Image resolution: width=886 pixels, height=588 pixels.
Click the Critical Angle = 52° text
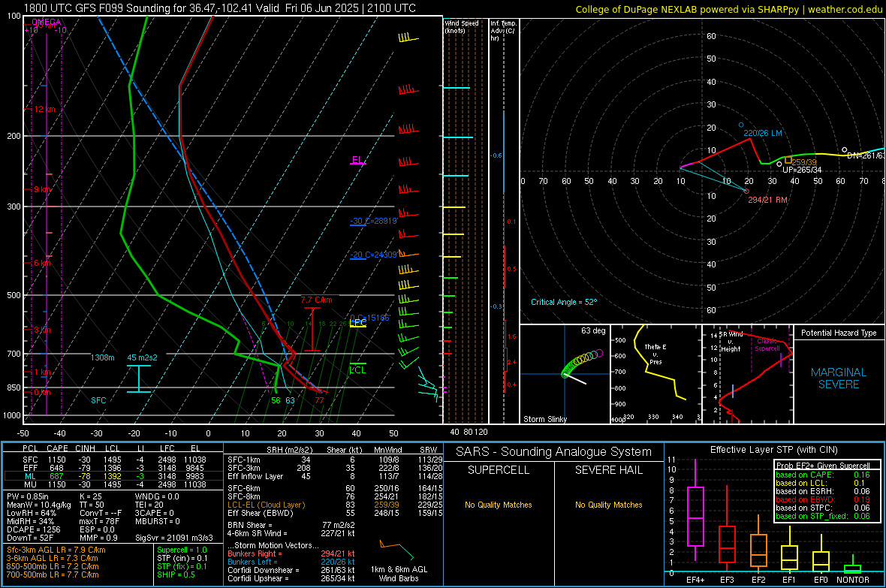click(x=564, y=303)
